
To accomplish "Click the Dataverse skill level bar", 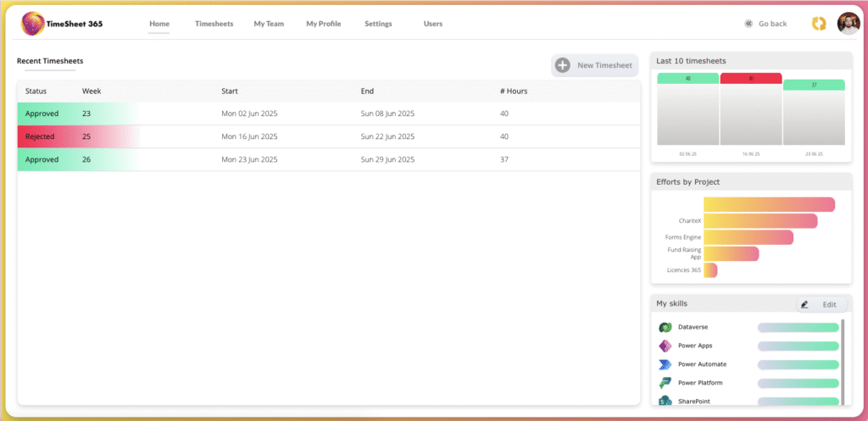I will coord(797,327).
